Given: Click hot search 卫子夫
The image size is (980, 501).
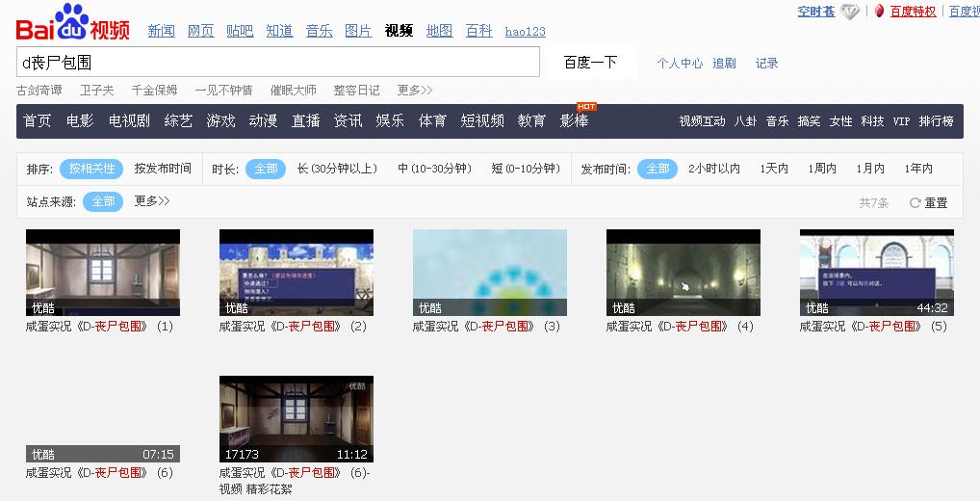Looking at the screenshot, I should 97,90.
